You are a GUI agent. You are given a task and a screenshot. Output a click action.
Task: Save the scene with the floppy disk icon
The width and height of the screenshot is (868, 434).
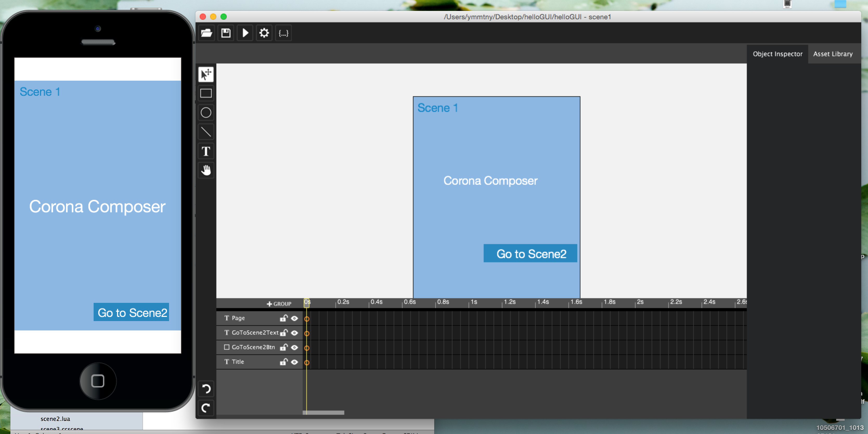point(226,33)
